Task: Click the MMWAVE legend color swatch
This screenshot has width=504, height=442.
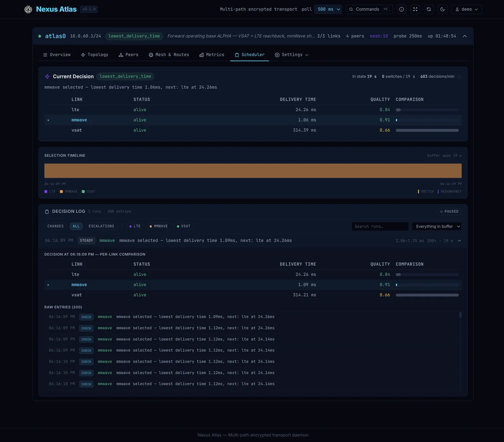Action: 61,192
